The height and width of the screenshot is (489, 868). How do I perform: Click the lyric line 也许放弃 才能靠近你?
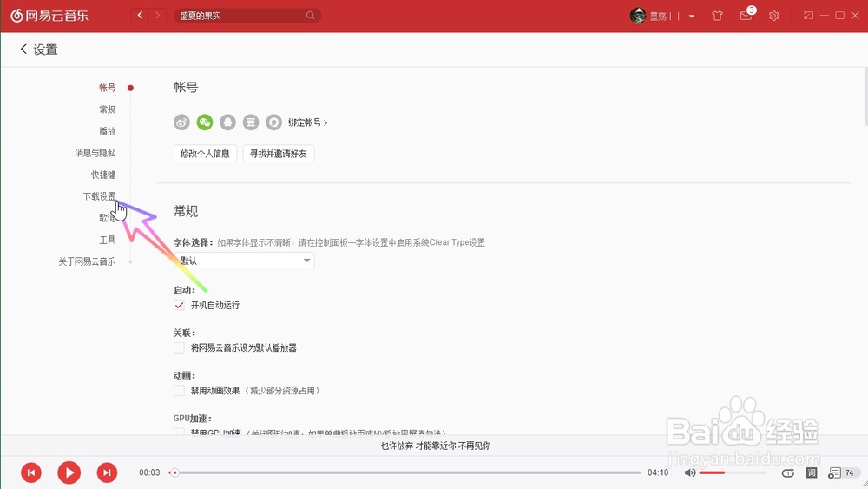coord(436,446)
